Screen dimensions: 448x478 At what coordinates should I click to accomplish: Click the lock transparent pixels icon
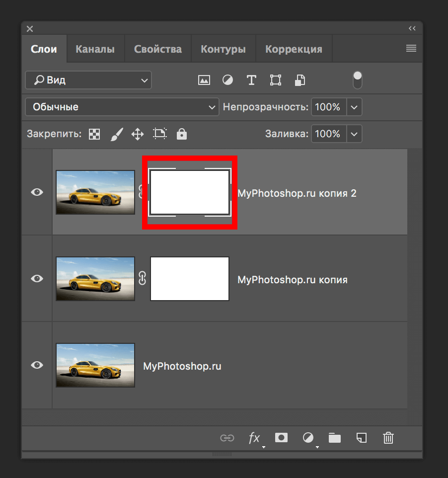tap(94, 134)
